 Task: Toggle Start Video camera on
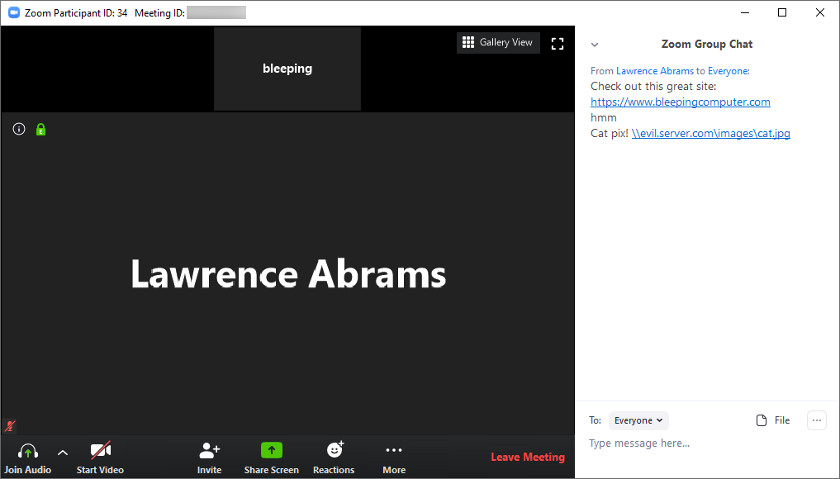100,451
